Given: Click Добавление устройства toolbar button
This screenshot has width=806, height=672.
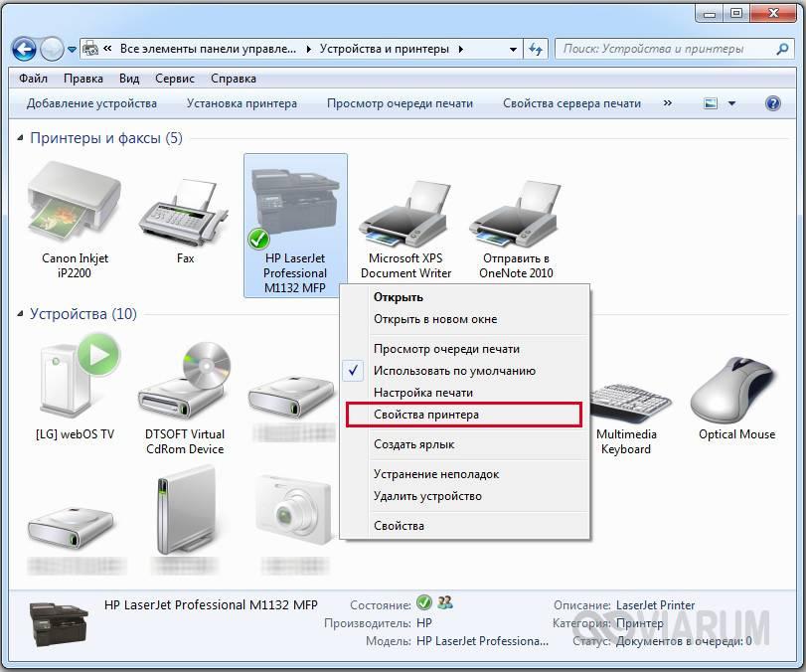Looking at the screenshot, I should 91,103.
